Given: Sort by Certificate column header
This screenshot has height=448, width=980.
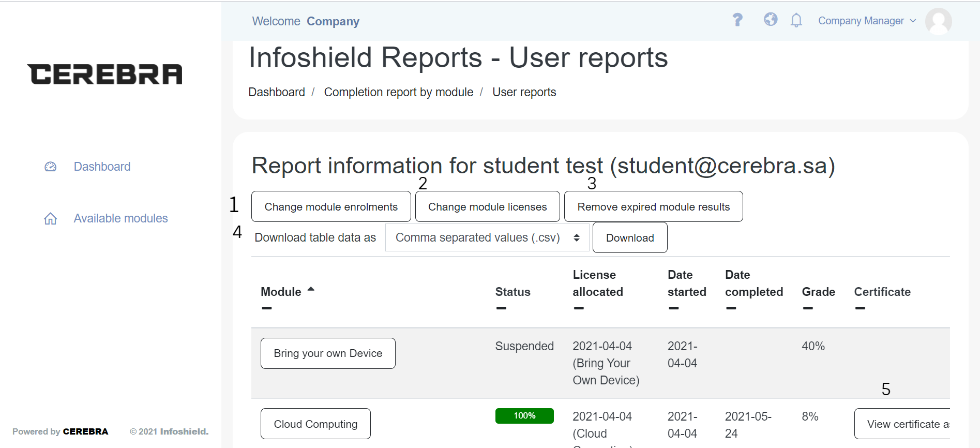Looking at the screenshot, I should click(882, 292).
